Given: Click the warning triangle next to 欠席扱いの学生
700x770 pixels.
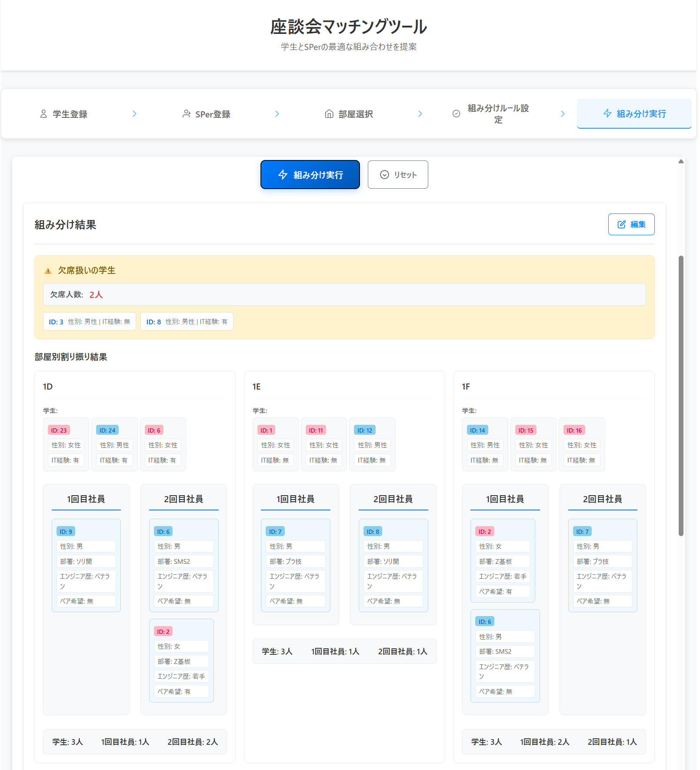Looking at the screenshot, I should (x=48, y=271).
